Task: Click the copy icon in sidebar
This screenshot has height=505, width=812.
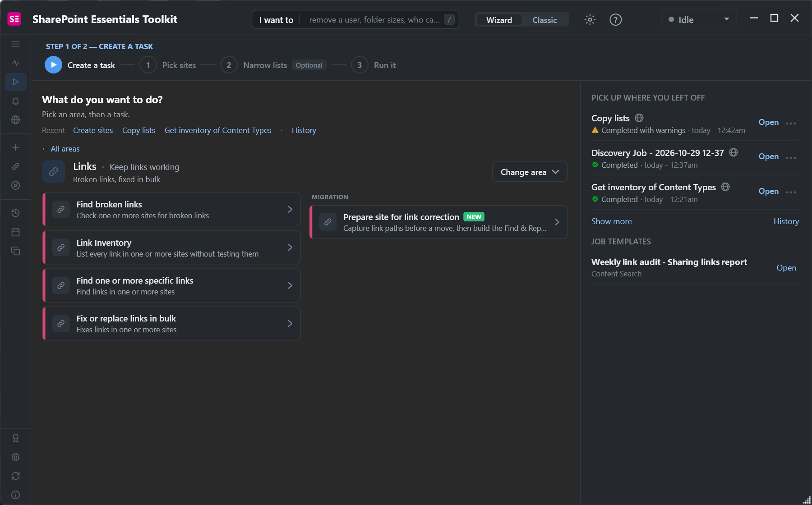Action: point(15,251)
